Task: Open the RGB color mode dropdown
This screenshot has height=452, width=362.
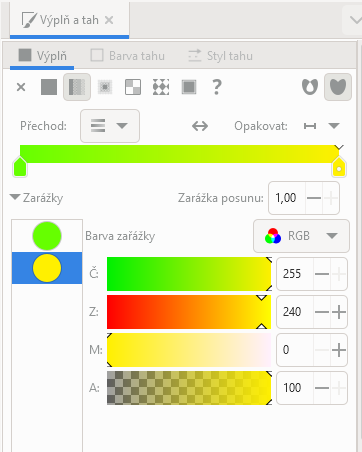Action: [x=301, y=236]
